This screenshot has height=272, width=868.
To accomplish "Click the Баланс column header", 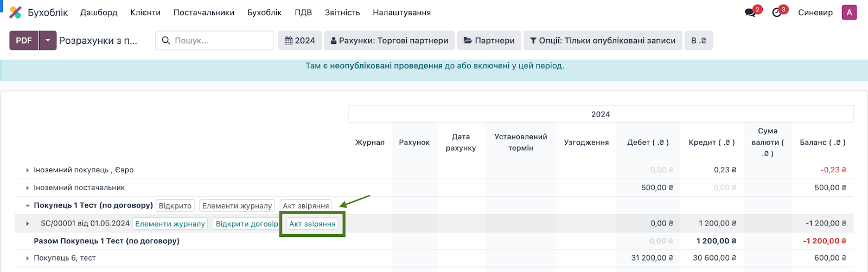I will 822,143.
